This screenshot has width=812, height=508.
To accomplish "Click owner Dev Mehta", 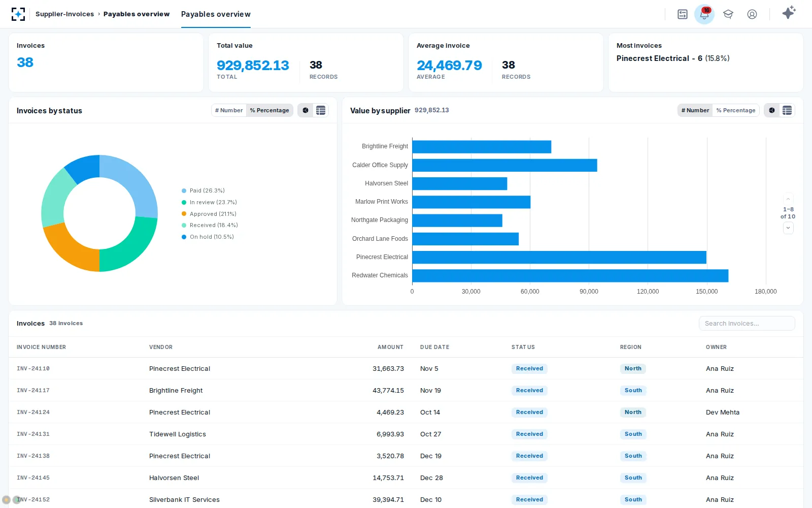I will (723, 412).
